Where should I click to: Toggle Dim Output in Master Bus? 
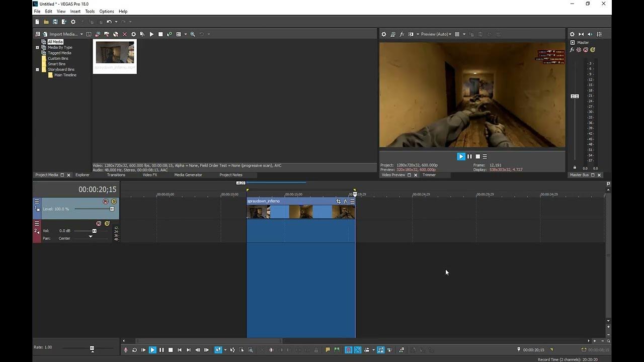(x=590, y=34)
